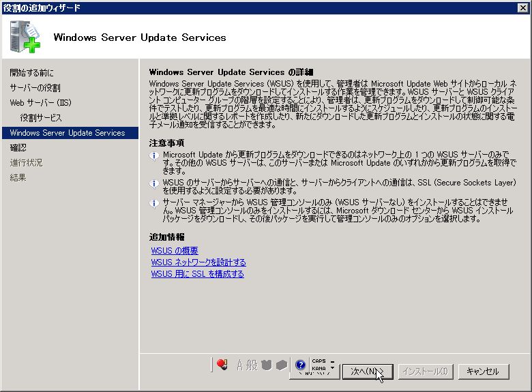Click the server role wizard header icon
Viewport: 532px width, 392px height.
[25, 37]
